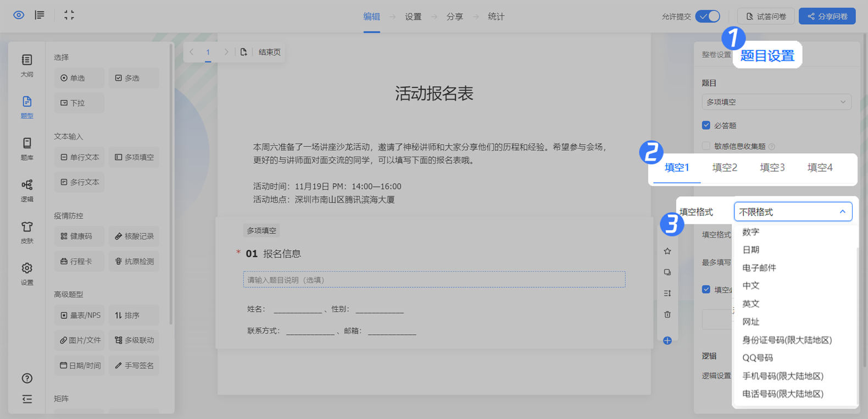Click the fullscreen collapse icon in top bar
The width and height of the screenshot is (868, 419).
(x=69, y=15)
